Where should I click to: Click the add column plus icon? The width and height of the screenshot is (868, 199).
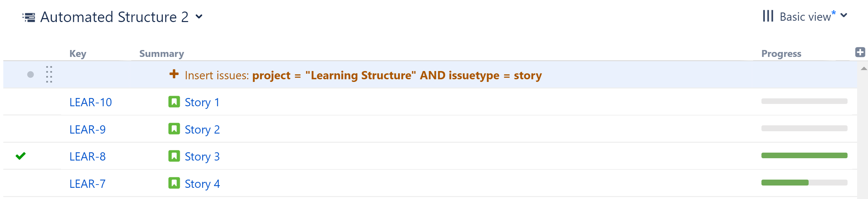pos(860,52)
